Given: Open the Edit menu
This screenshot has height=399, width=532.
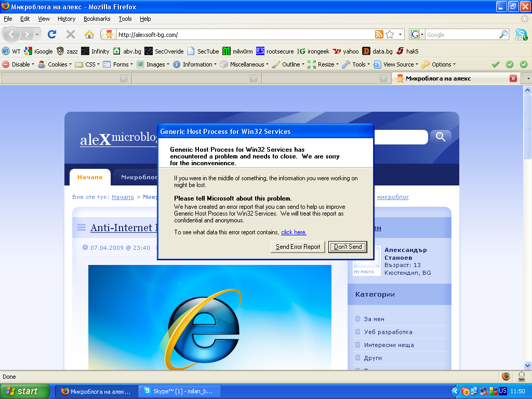Looking at the screenshot, I should point(25,19).
